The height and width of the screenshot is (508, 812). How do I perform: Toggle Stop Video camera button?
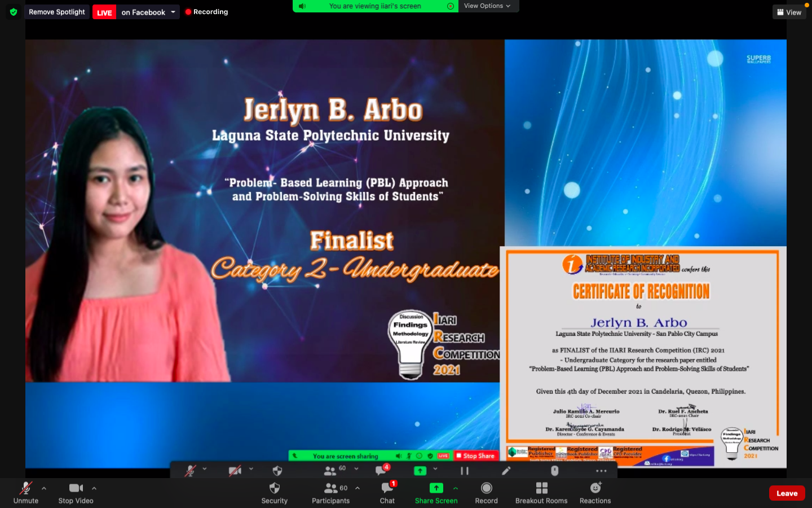(76, 488)
